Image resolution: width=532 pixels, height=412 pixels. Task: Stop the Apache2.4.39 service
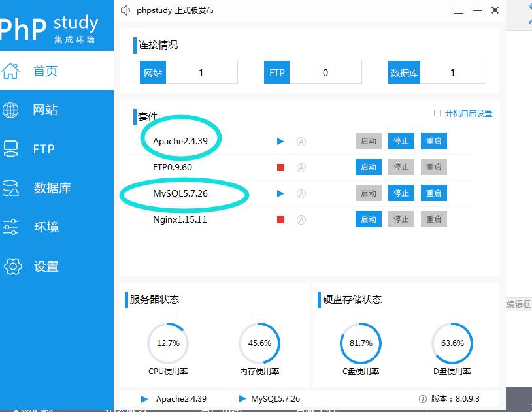coord(401,141)
